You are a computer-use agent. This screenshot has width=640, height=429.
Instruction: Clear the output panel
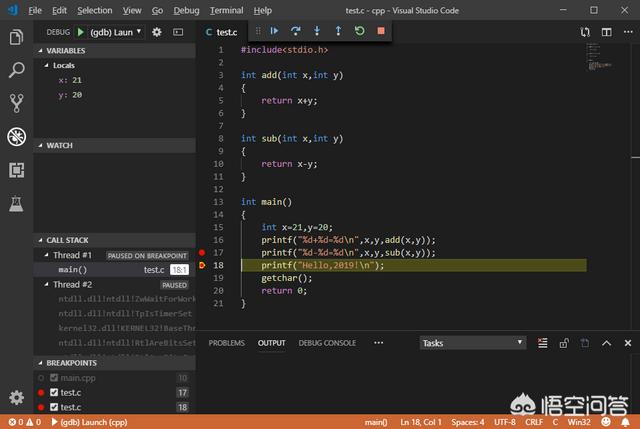pos(542,343)
